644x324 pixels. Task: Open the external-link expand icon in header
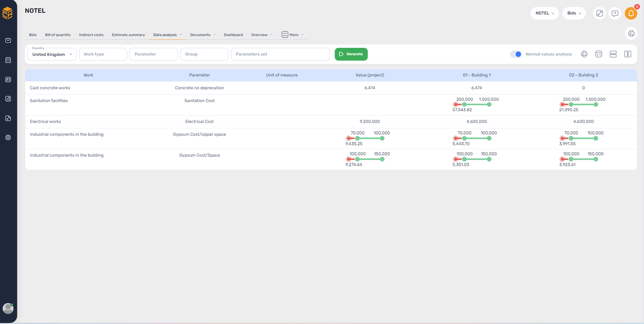pos(600,13)
